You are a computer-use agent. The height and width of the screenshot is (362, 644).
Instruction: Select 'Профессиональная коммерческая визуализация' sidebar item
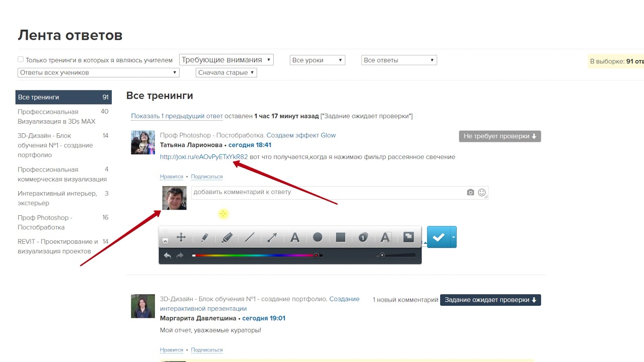click(x=63, y=174)
